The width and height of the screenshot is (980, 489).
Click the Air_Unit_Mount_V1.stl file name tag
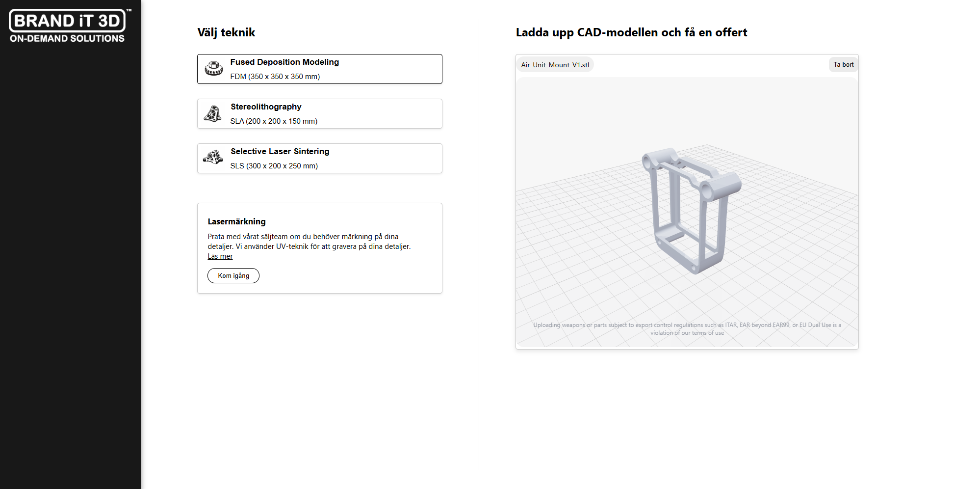tap(555, 65)
